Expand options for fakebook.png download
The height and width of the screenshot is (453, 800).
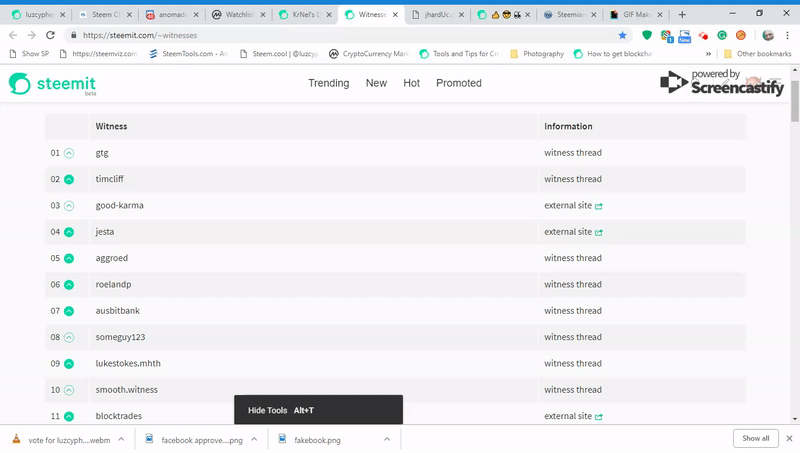click(x=387, y=439)
